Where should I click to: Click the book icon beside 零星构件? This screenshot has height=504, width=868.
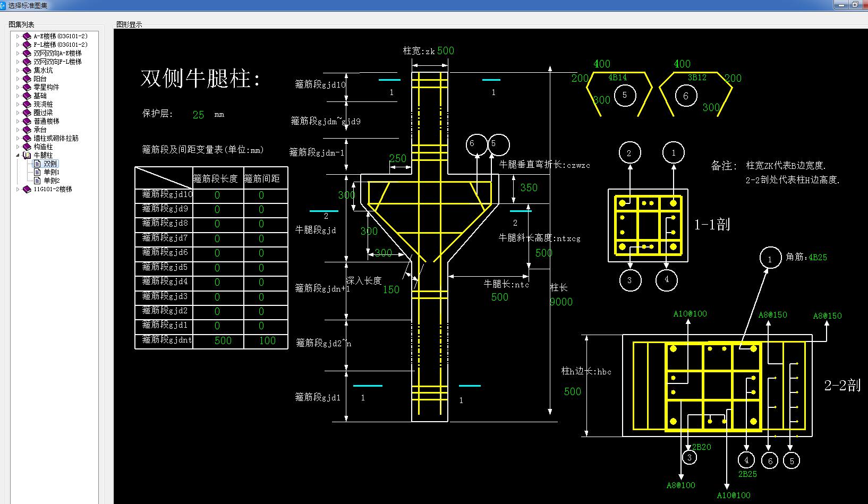(x=27, y=87)
